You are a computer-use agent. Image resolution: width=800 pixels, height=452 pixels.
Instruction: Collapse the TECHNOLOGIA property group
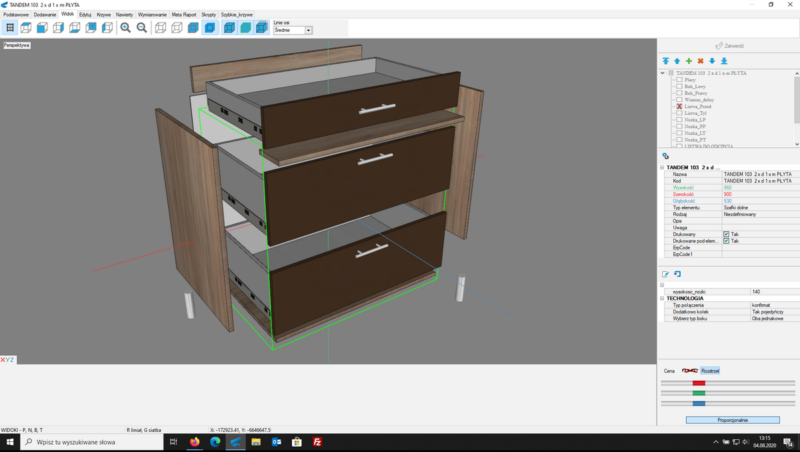(662, 298)
